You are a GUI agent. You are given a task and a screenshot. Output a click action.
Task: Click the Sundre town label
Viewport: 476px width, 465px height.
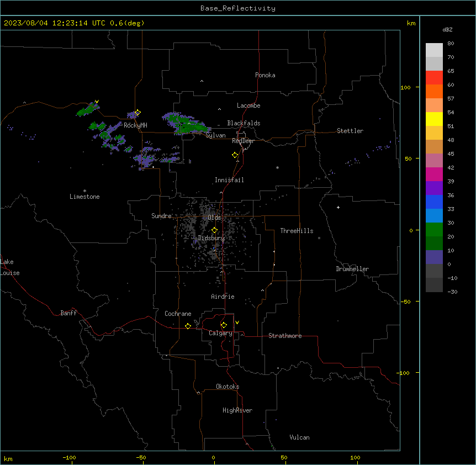tap(161, 216)
